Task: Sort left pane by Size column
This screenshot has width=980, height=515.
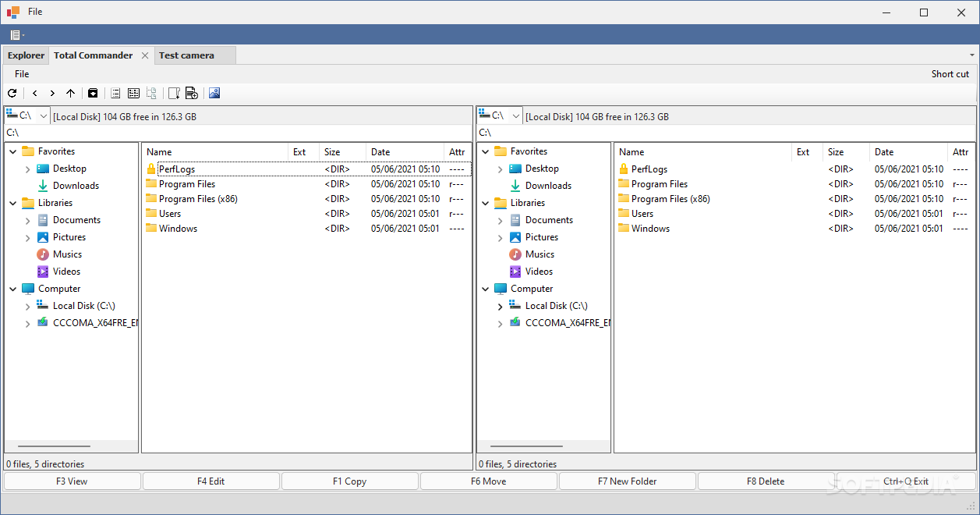Action: coord(343,152)
